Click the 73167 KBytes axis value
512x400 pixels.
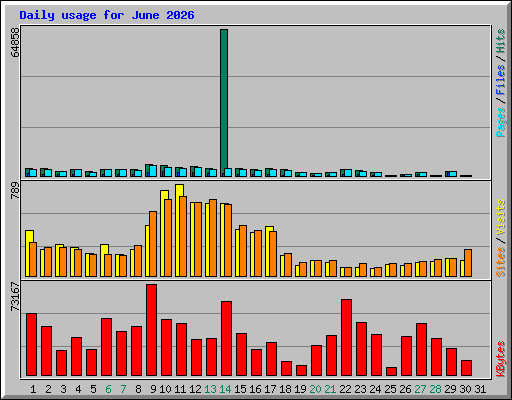tap(15, 297)
